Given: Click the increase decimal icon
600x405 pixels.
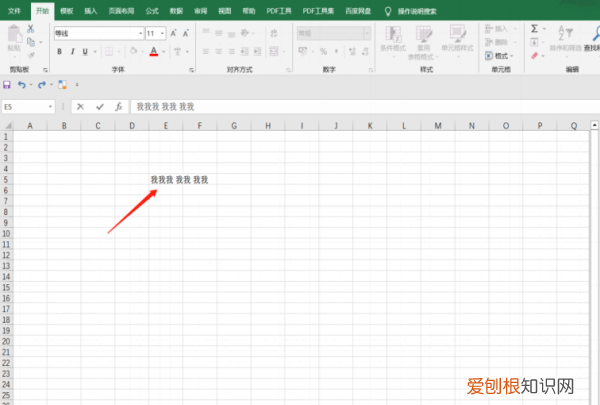Looking at the screenshot, I should point(352,51).
